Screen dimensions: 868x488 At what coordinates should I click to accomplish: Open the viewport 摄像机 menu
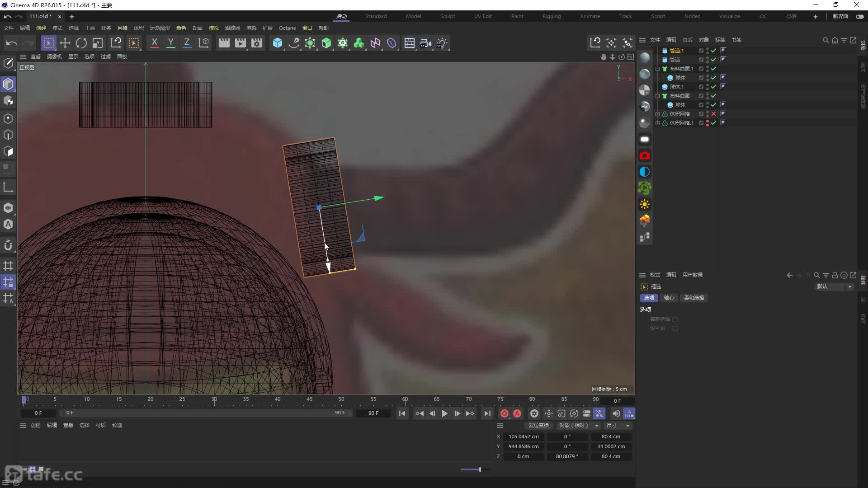[x=54, y=56]
